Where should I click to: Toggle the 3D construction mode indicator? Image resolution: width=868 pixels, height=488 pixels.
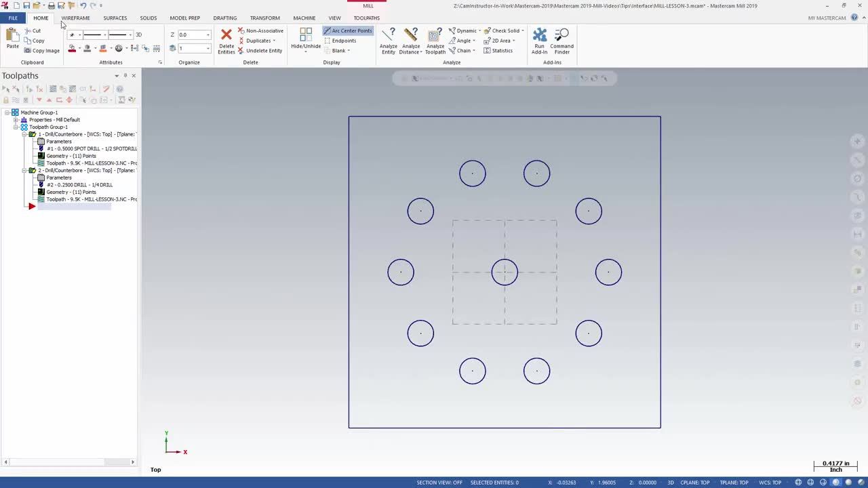[x=138, y=35]
